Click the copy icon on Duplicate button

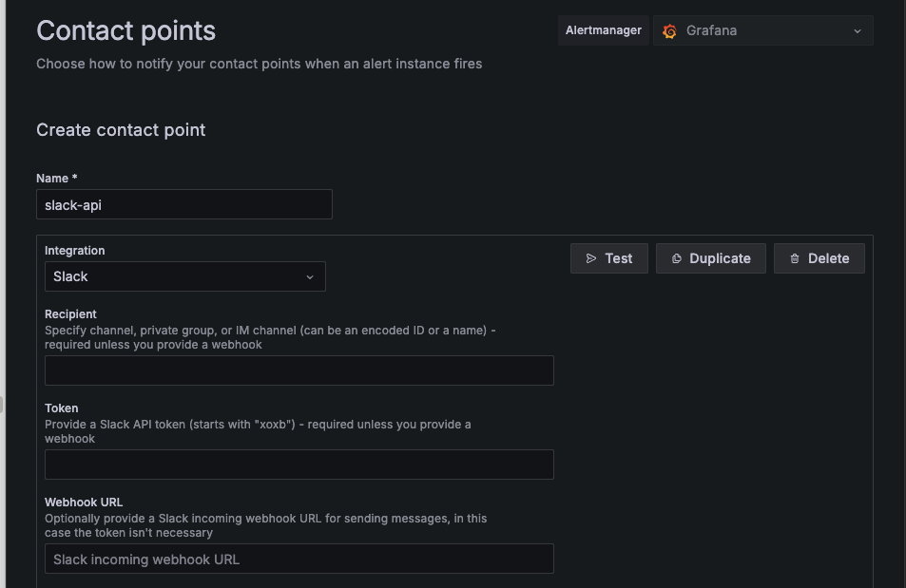[x=677, y=258]
